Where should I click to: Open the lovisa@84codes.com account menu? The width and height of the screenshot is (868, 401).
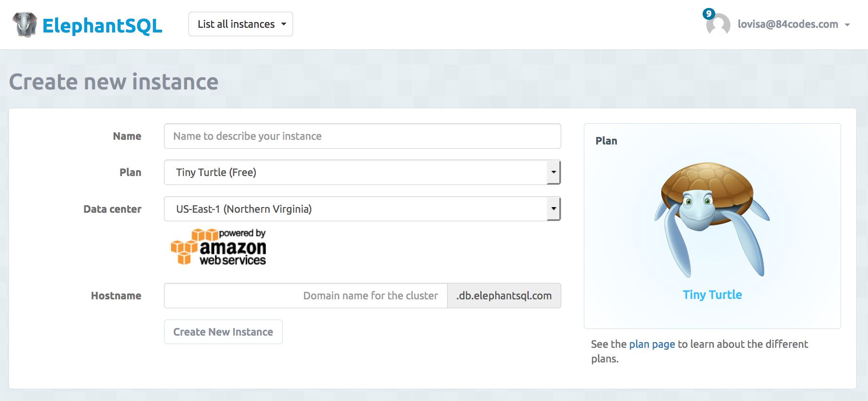pyautogui.click(x=788, y=24)
